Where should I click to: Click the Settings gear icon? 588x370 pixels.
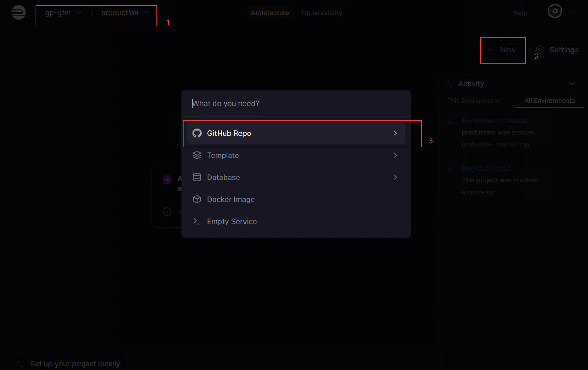[540, 50]
